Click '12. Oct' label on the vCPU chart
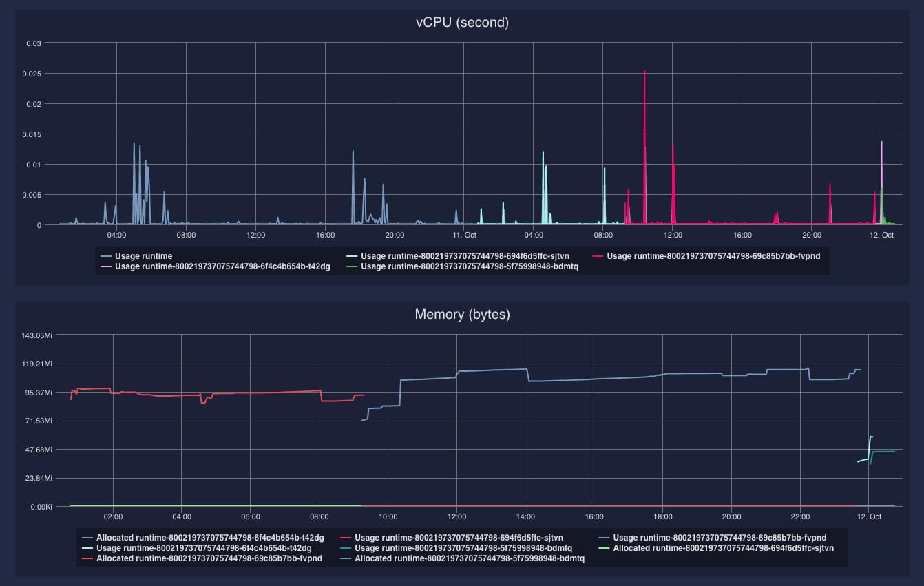The height and width of the screenshot is (586, 924). point(881,235)
